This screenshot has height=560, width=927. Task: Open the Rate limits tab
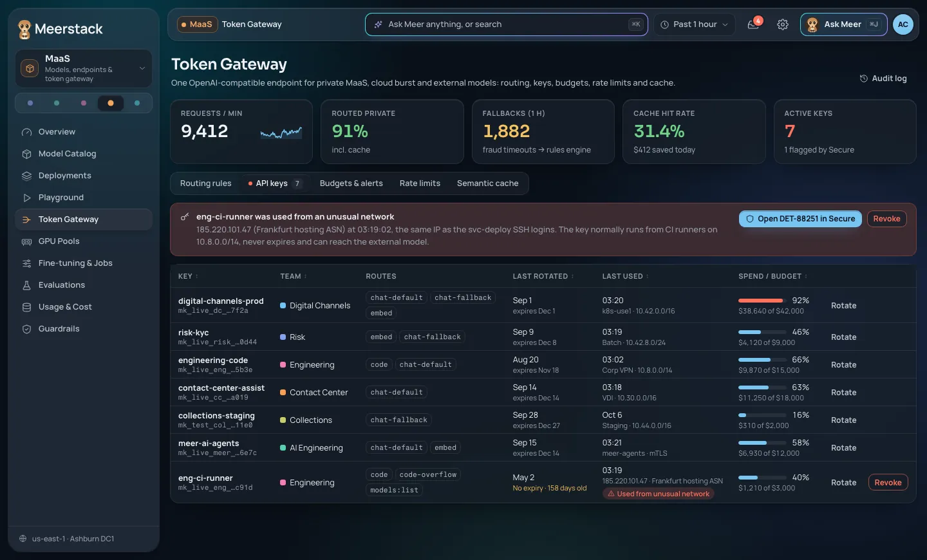point(420,183)
